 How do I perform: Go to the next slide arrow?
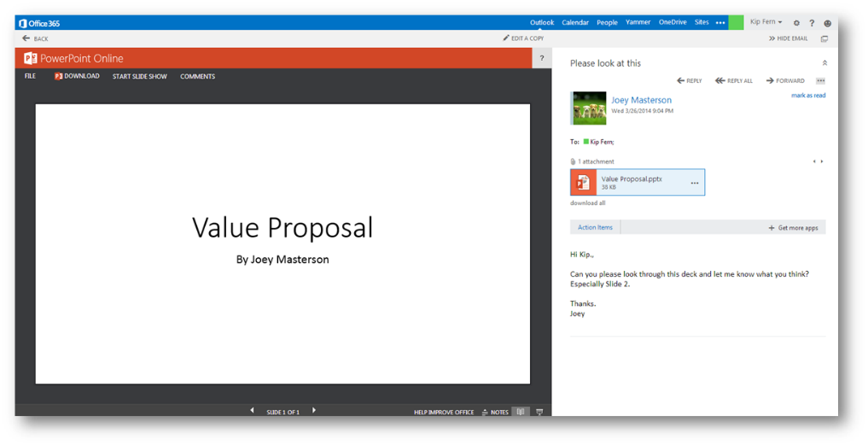[314, 411]
